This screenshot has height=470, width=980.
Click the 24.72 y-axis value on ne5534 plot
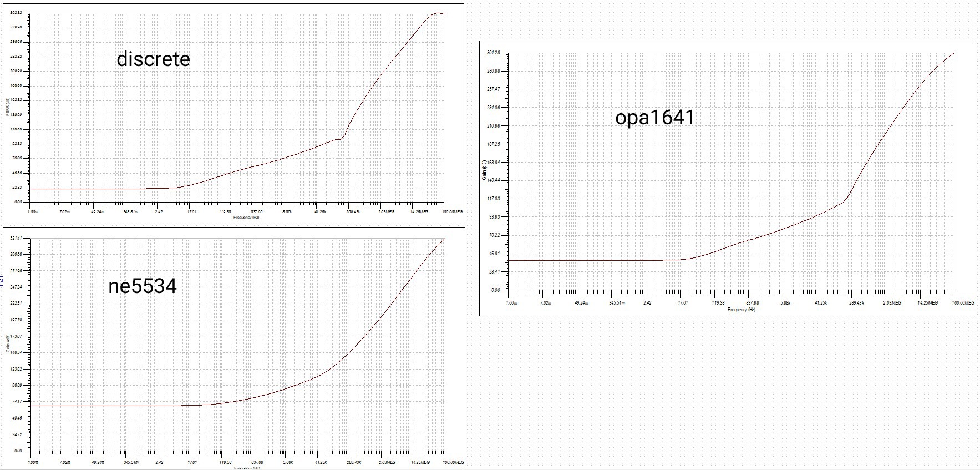pyautogui.click(x=17, y=434)
